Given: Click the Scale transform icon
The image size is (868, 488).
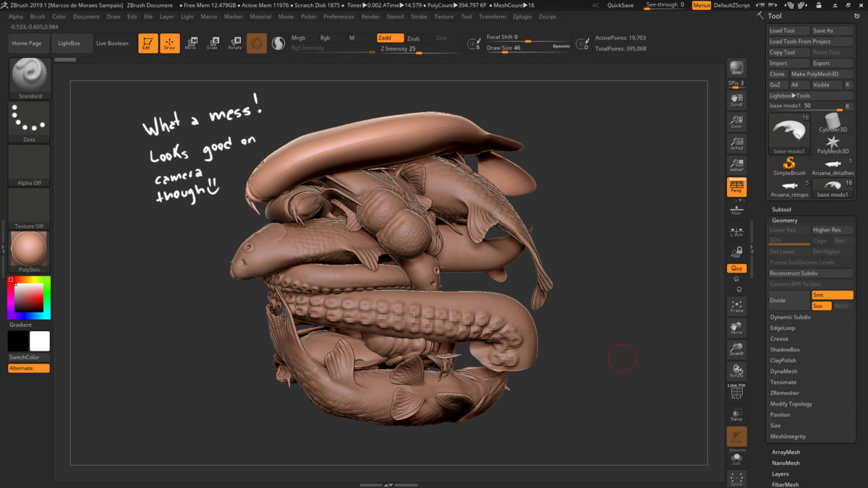Looking at the screenshot, I should tap(212, 43).
